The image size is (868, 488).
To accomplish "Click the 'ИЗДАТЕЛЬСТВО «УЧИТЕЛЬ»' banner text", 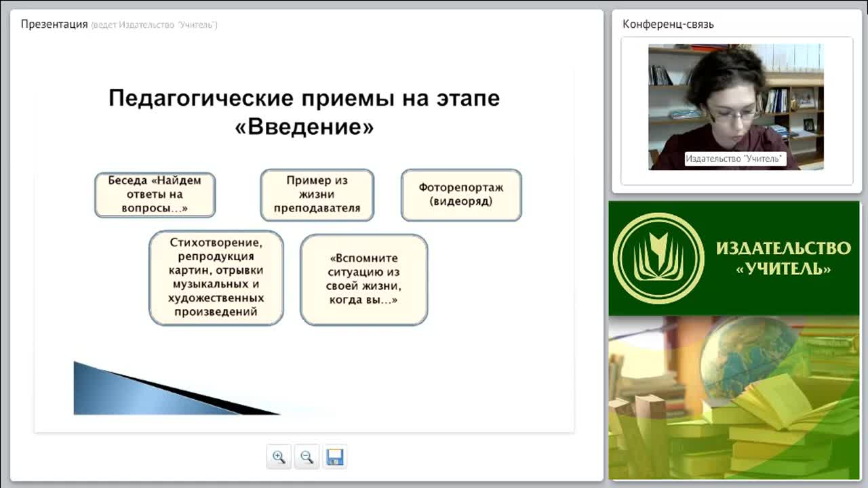I will (783, 258).
